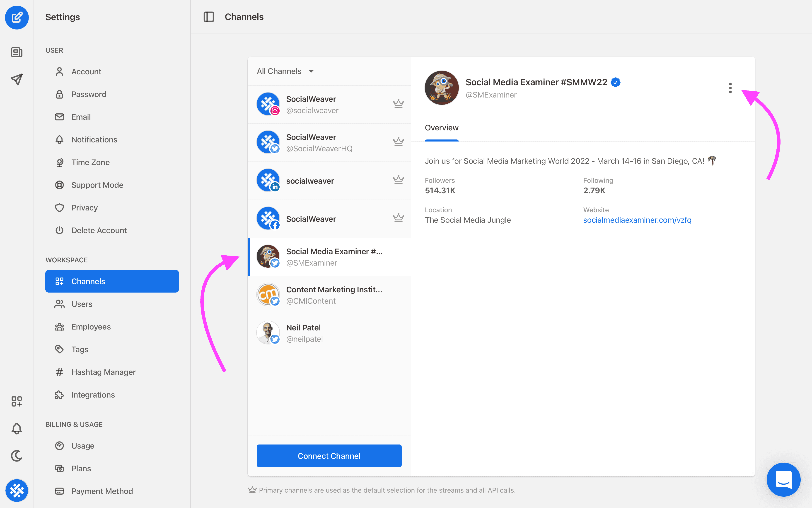
Task: Click the Connect Channel button
Action: pos(329,456)
